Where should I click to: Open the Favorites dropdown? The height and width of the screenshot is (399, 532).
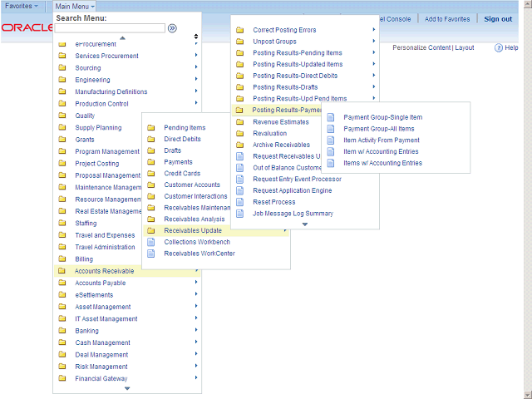point(22,6)
